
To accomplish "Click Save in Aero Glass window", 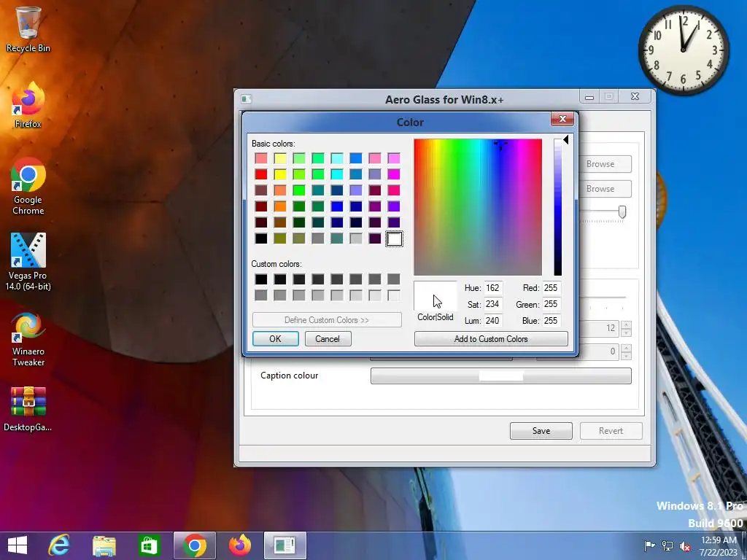I will pyautogui.click(x=541, y=430).
